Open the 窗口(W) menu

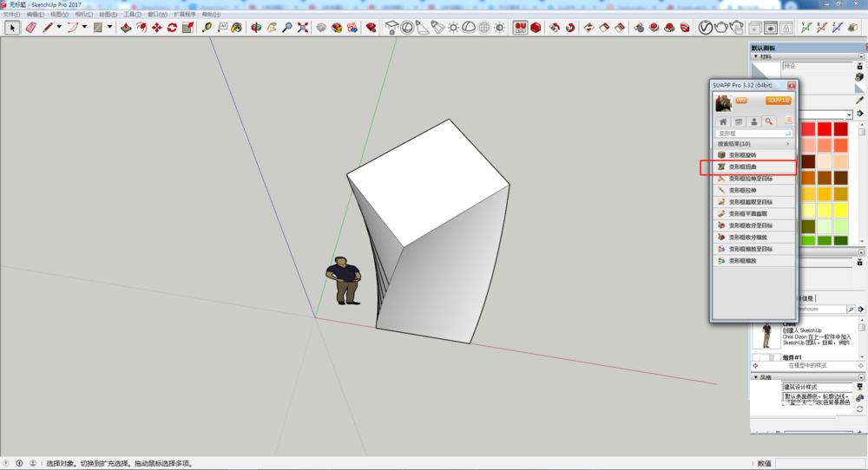pos(158,15)
